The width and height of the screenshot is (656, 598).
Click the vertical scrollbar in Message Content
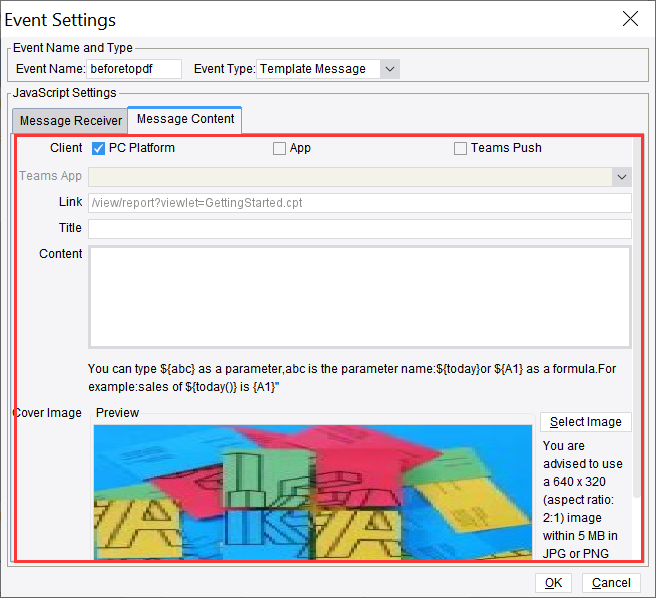click(x=636, y=318)
